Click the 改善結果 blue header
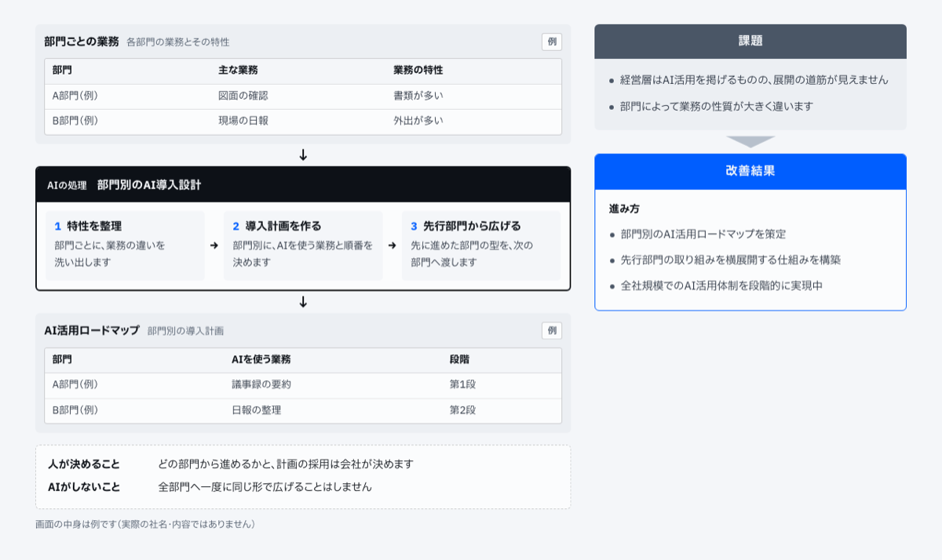The image size is (942, 560). [750, 171]
